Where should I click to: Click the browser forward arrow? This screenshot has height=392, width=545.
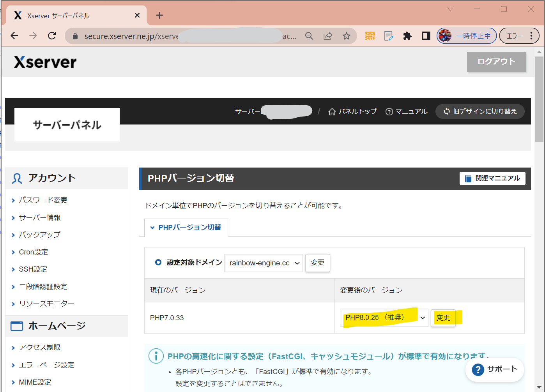33,36
